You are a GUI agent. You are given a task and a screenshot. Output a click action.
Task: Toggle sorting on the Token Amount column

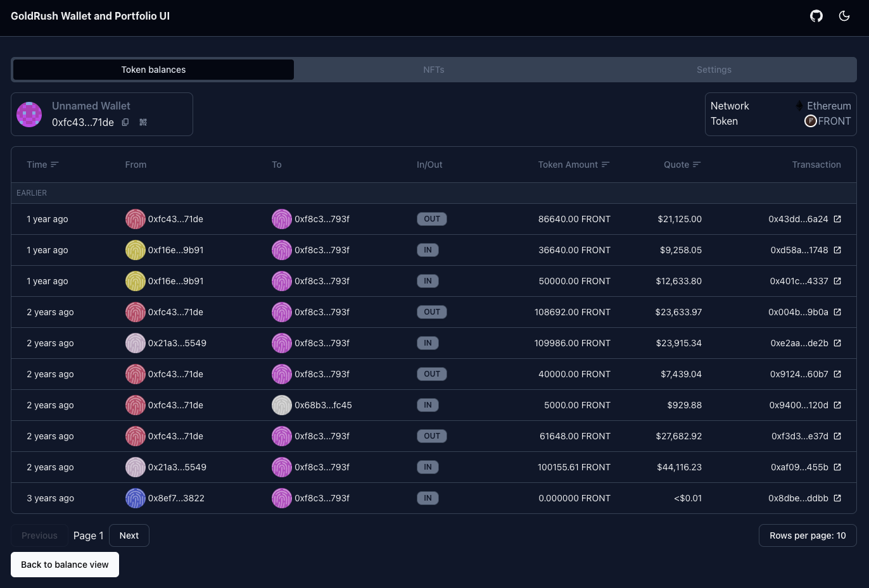[606, 164]
